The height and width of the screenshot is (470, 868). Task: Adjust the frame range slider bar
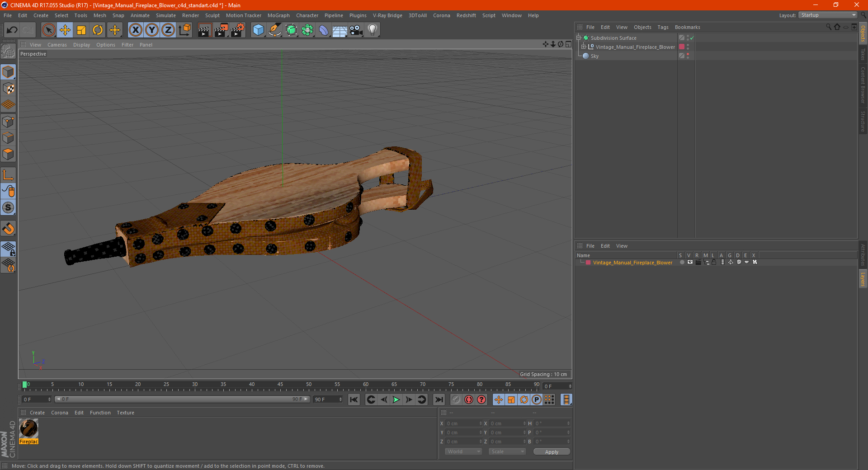point(182,399)
